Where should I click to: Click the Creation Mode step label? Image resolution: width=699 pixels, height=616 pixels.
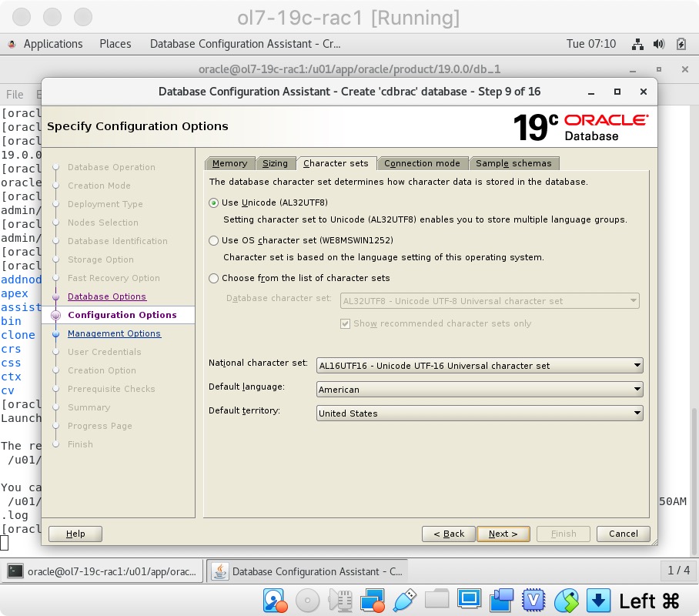(99, 186)
